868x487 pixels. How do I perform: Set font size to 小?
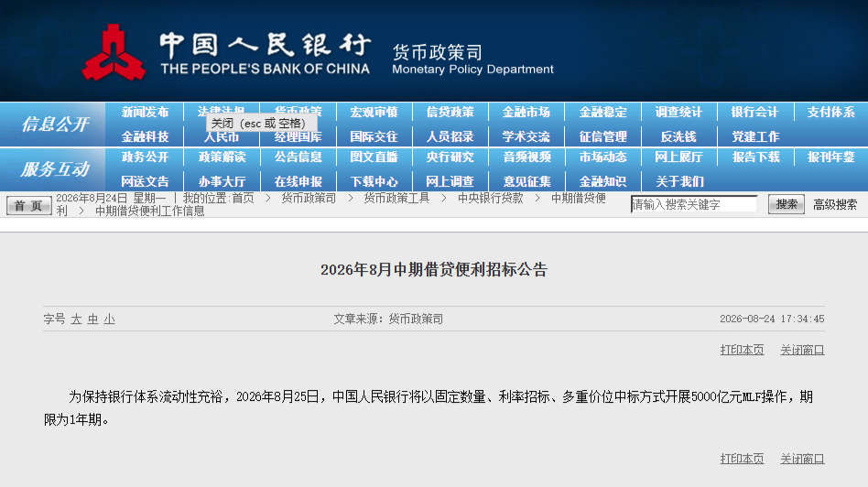[110, 319]
